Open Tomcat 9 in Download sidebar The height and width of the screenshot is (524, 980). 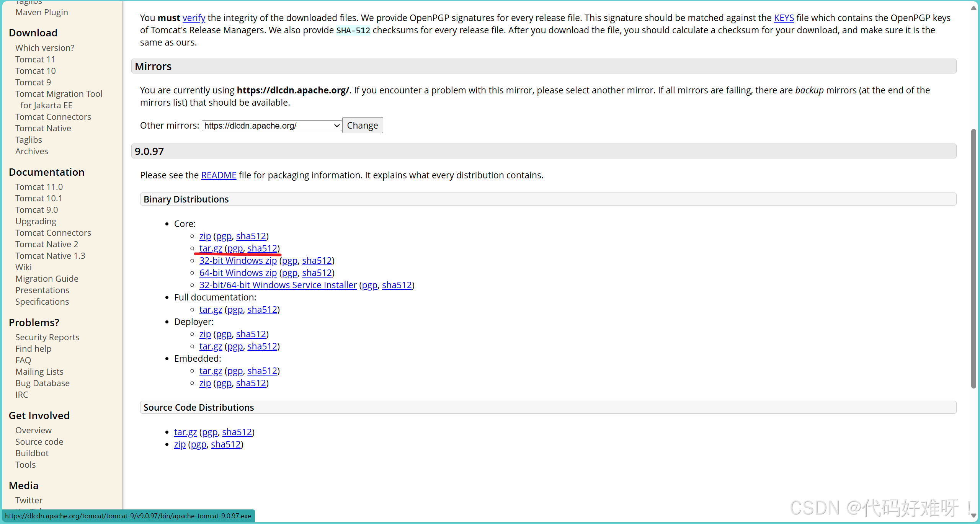click(33, 82)
